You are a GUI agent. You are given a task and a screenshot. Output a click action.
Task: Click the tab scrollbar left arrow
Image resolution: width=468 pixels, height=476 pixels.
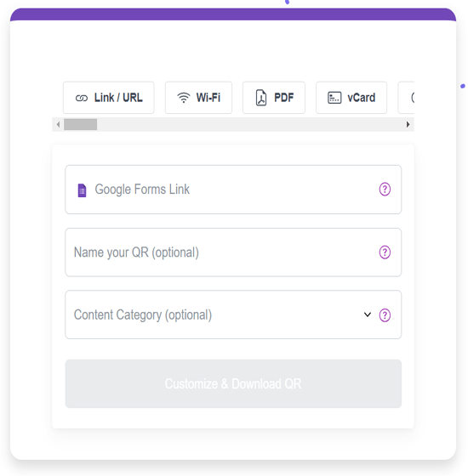58,124
